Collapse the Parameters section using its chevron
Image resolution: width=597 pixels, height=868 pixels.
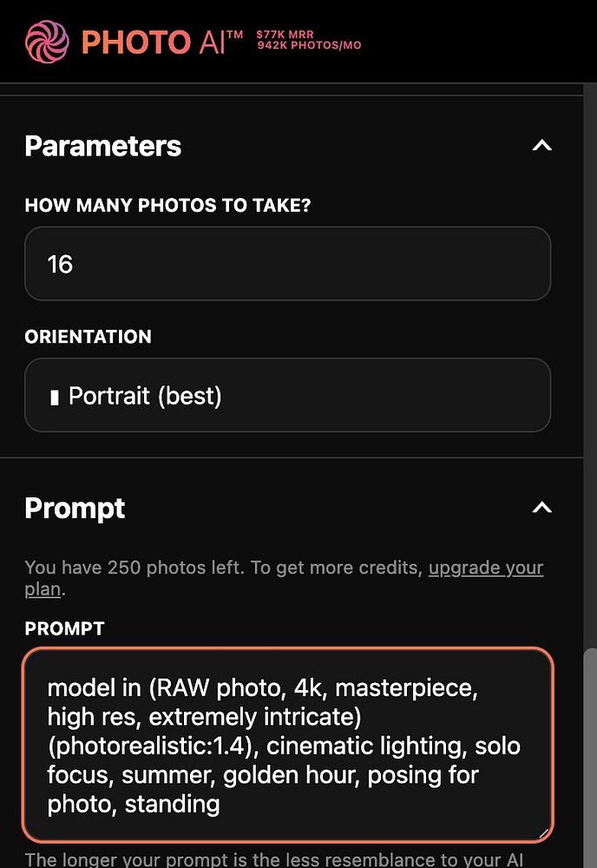(541, 146)
